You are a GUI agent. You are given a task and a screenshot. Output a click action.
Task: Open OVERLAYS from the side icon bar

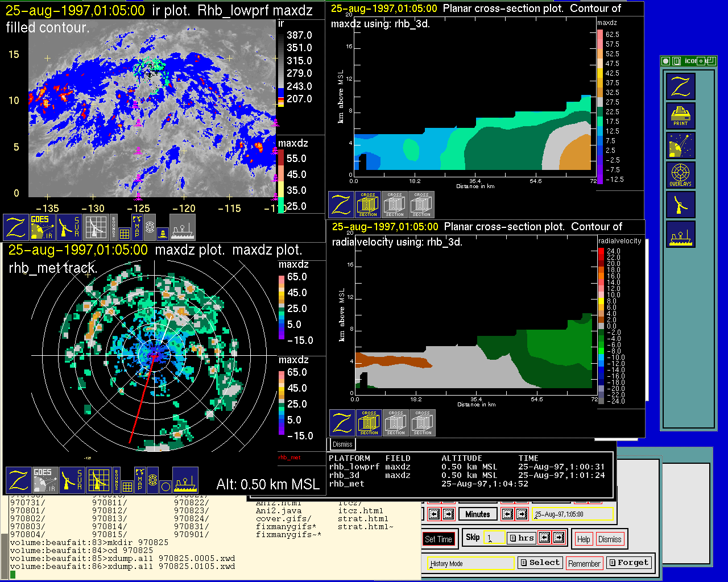click(x=680, y=175)
